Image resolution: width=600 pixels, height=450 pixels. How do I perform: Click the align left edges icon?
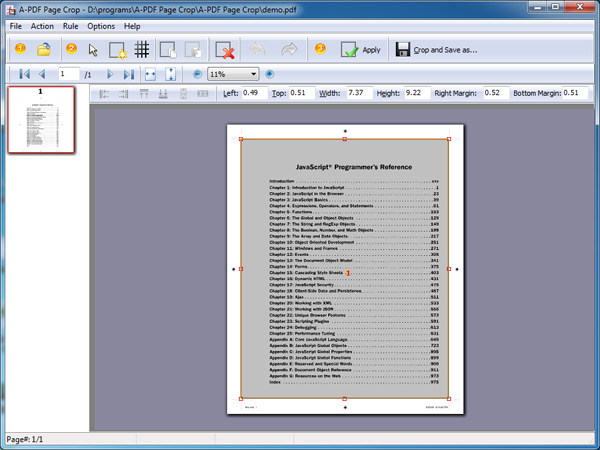pos(104,94)
